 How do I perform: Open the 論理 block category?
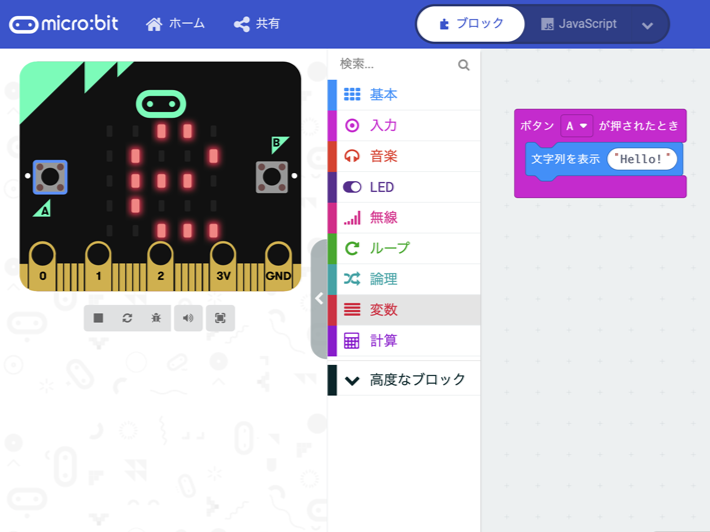[x=404, y=279]
